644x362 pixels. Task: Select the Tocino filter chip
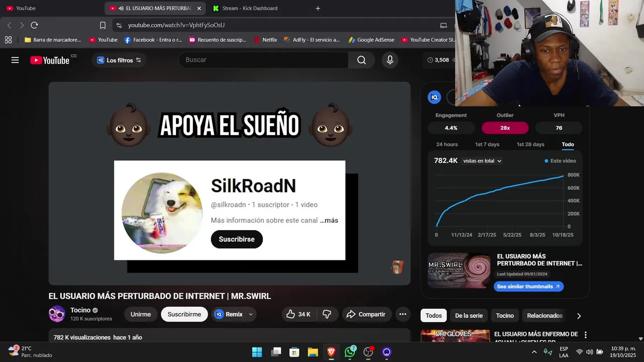pyautogui.click(x=505, y=316)
